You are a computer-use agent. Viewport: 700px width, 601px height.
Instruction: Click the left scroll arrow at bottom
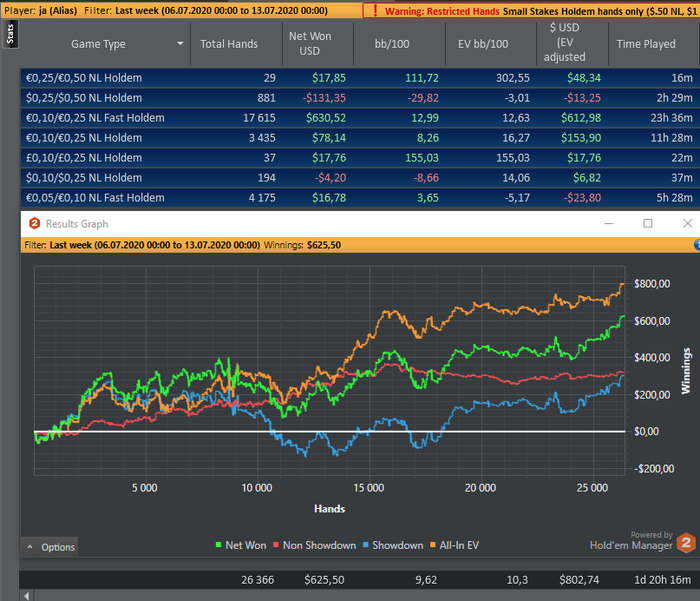pyautogui.click(x=27, y=595)
